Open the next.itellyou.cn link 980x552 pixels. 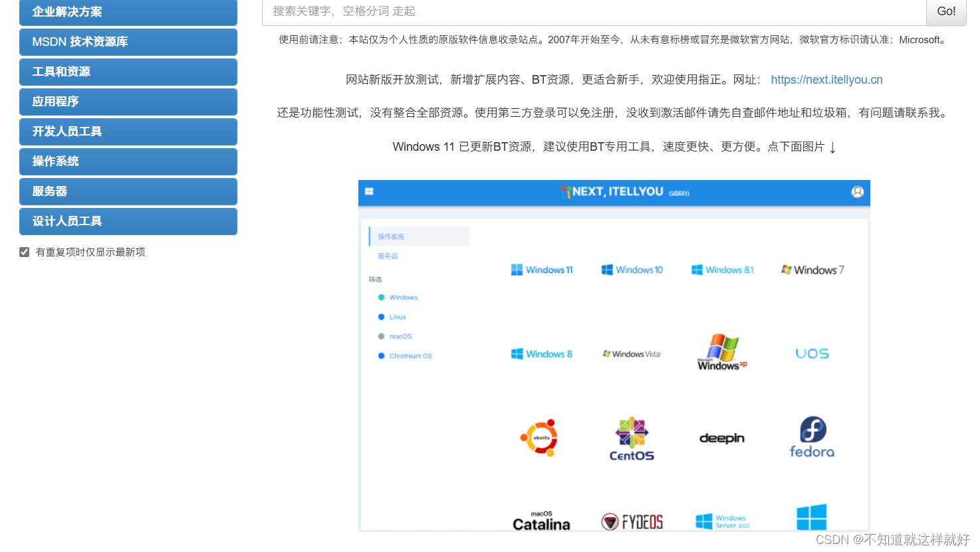(826, 80)
